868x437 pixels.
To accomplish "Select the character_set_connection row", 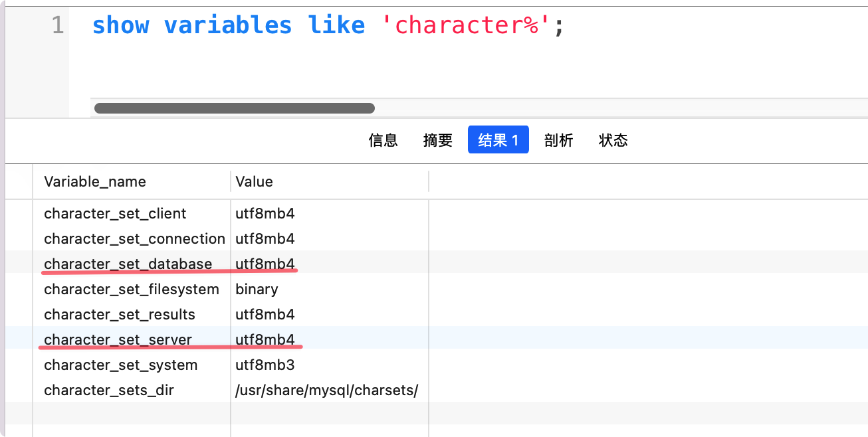I will click(134, 238).
